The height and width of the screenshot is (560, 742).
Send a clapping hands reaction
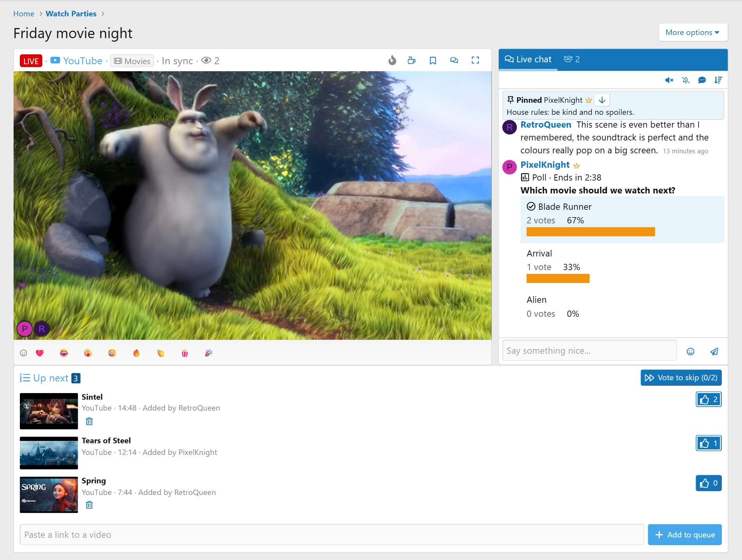(160, 353)
